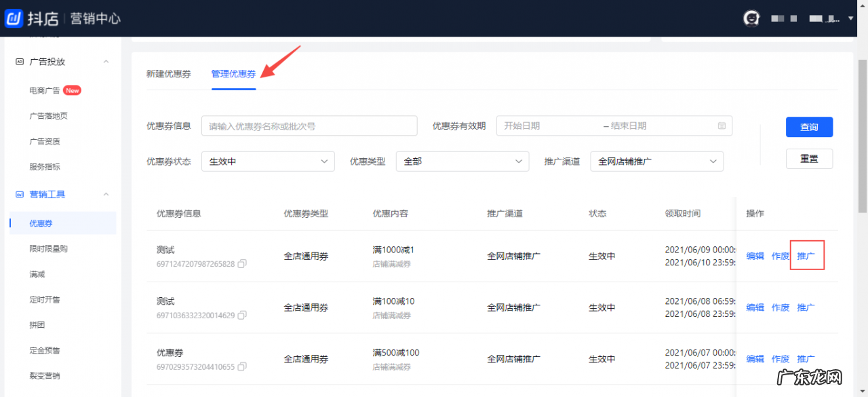Copy the 优惠券 coupon batch number icon

click(242, 367)
